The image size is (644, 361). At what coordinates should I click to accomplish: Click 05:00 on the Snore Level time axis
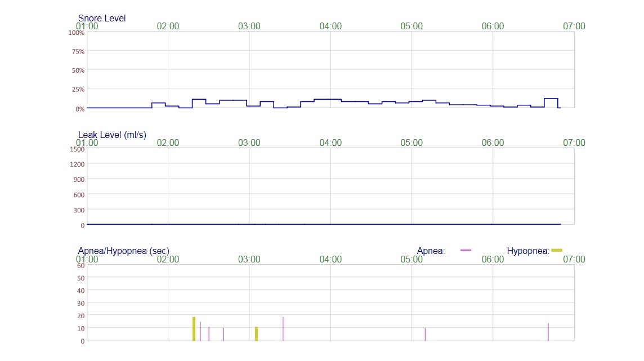(x=412, y=26)
